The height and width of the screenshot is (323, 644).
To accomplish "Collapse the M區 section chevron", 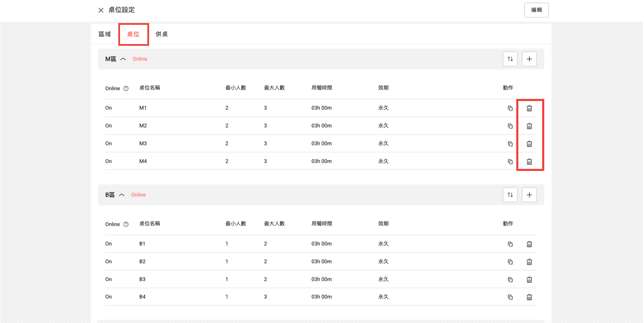I will click(123, 59).
